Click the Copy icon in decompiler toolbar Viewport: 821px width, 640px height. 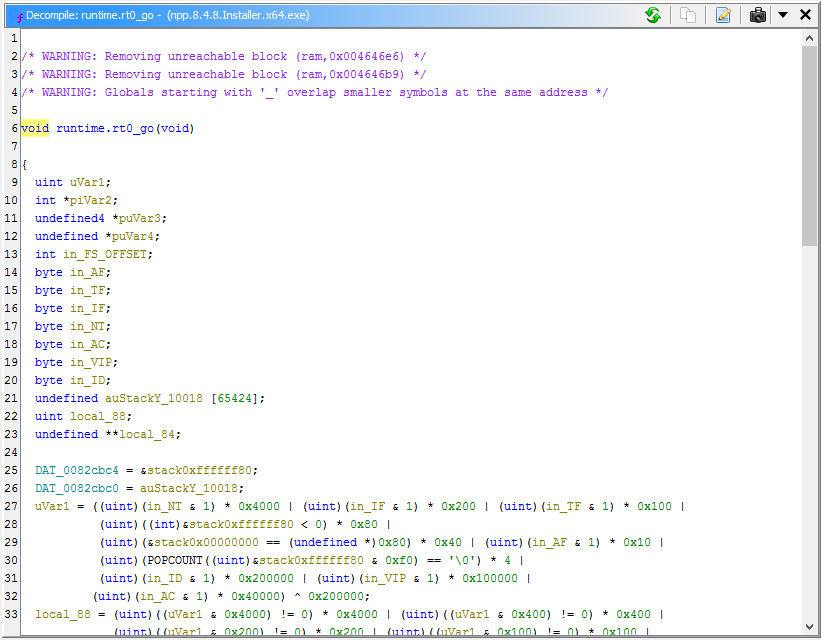point(688,15)
